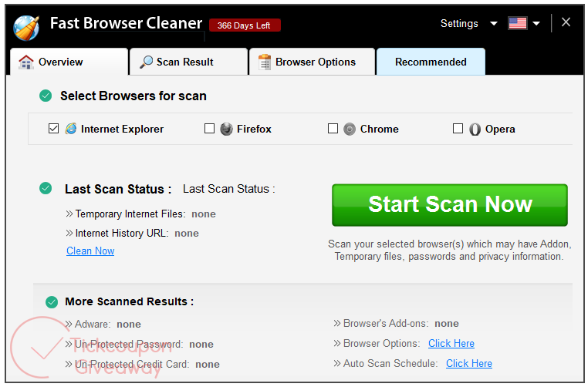Image resolution: width=588 pixels, height=387 pixels.
Task: Click green check beside Last Scan Status
Action: (x=46, y=188)
